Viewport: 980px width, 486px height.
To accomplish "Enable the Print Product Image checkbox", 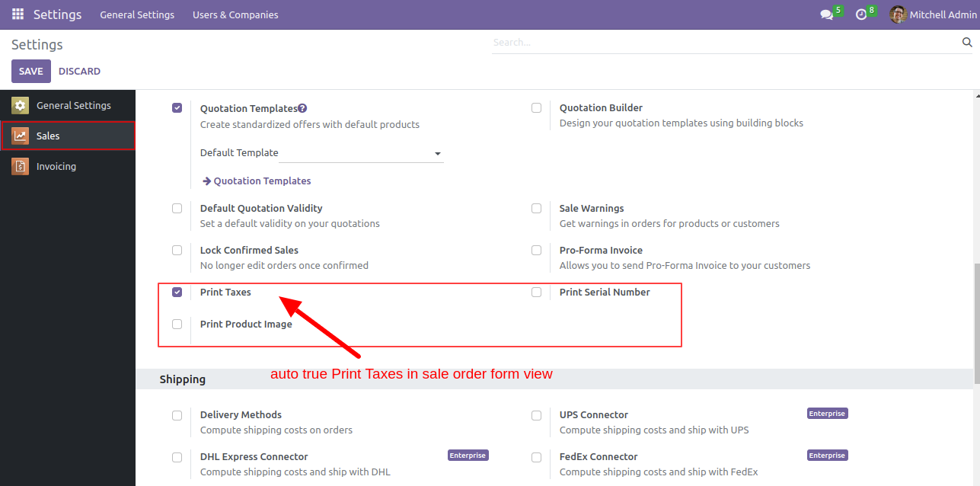I will 177,324.
